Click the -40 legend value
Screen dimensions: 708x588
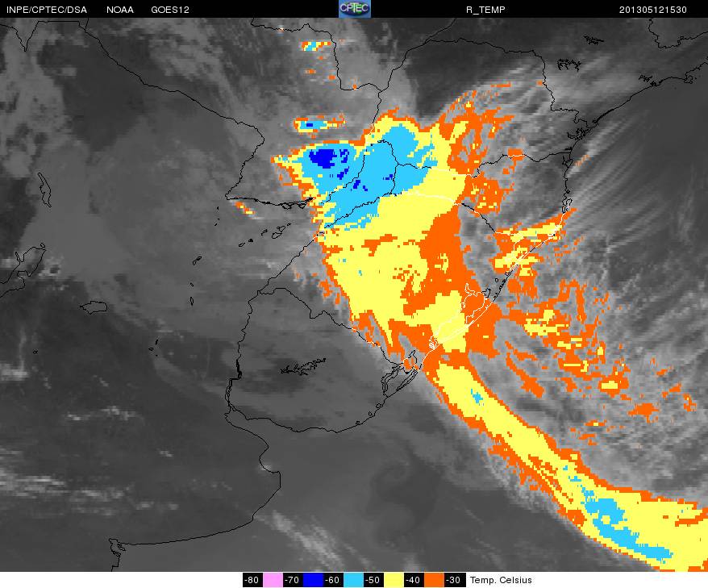coord(414,580)
